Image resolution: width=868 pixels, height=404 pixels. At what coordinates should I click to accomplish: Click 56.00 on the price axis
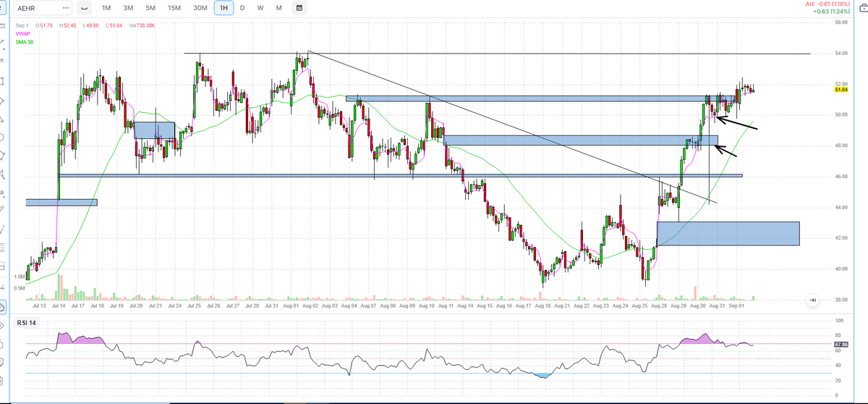[x=841, y=22]
